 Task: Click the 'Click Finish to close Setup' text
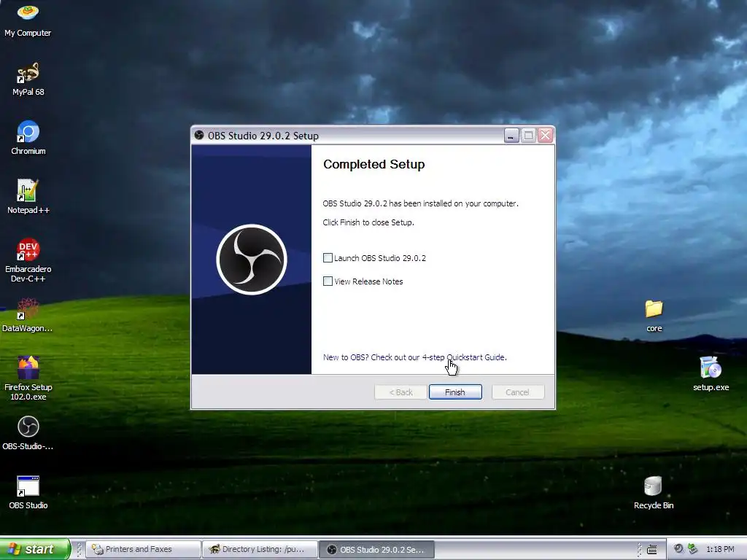tap(368, 222)
